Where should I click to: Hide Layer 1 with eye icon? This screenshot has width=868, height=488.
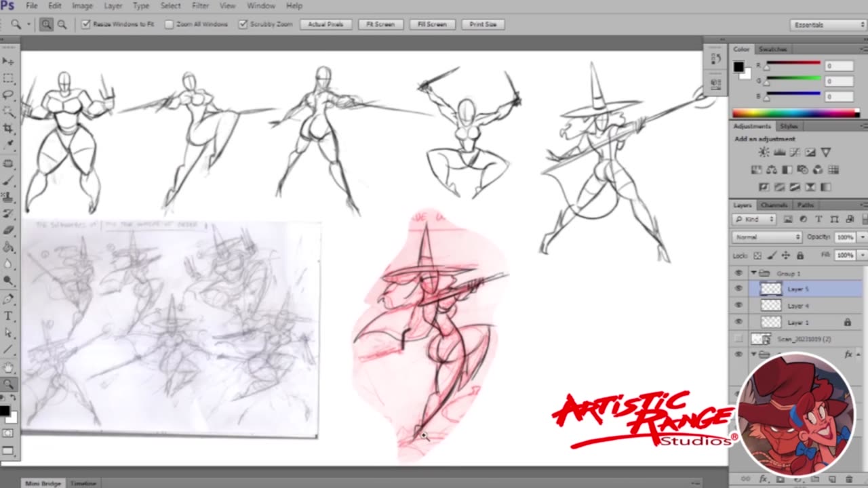738,322
